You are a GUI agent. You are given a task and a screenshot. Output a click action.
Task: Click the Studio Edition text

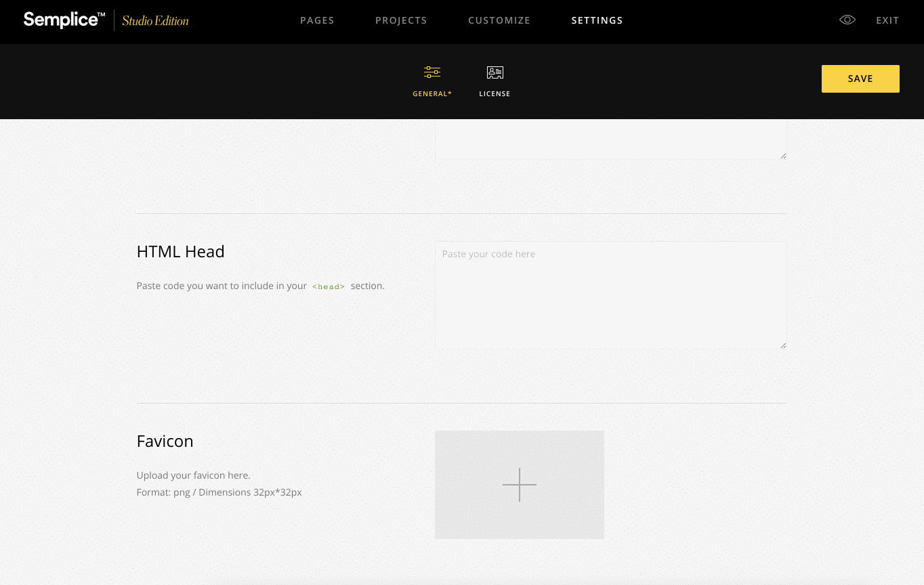click(x=155, y=21)
